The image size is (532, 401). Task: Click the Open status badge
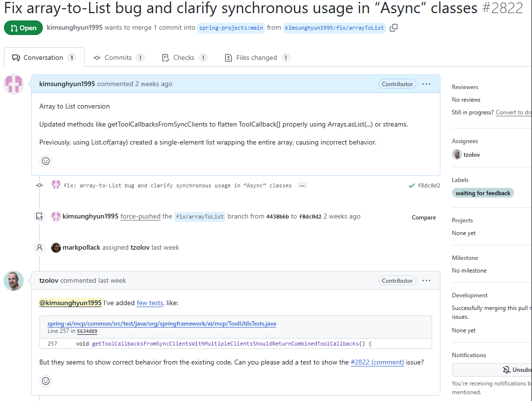click(x=23, y=28)
